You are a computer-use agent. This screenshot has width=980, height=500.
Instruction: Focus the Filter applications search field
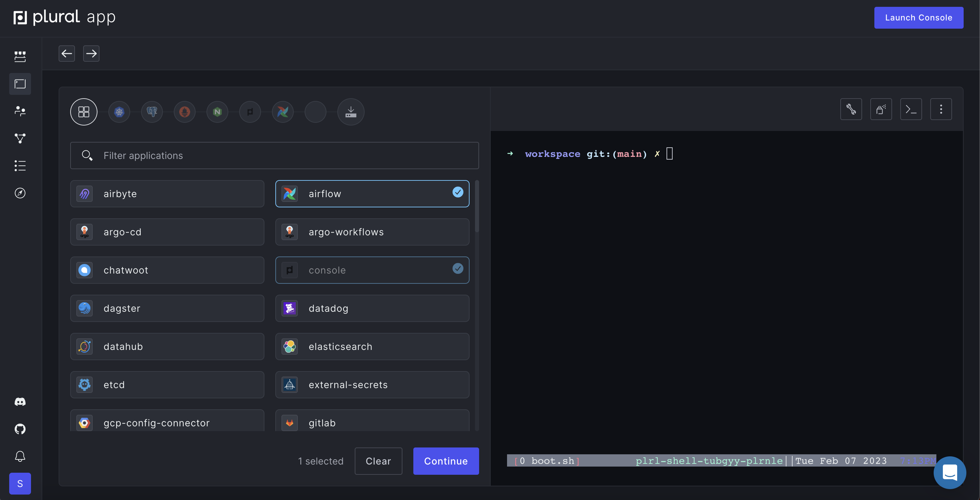[274, 156]
